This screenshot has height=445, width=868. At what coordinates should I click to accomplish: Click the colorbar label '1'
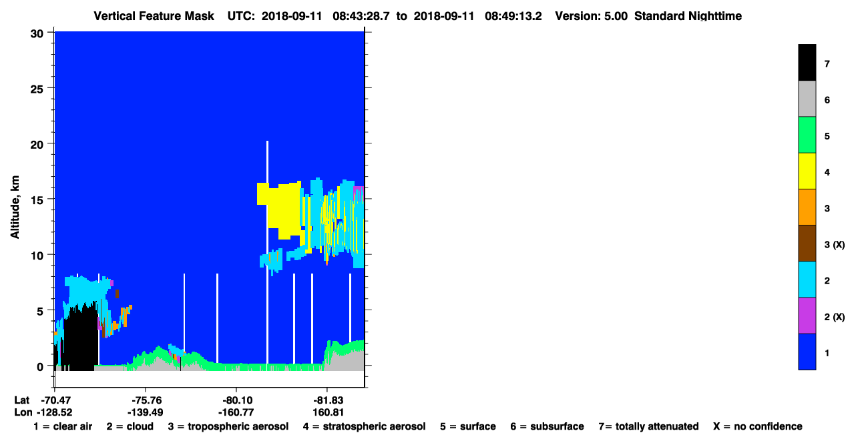(x=827, y=353)
